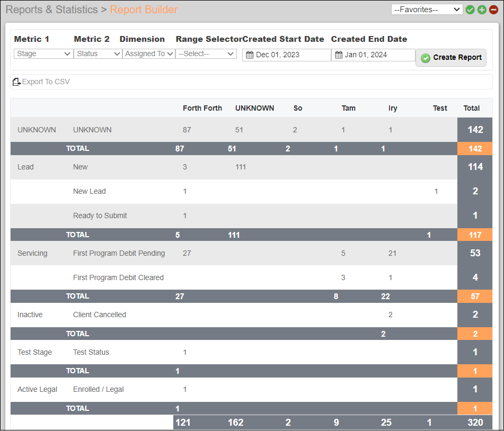Viewport: 504px width, 431px height.
Task: Click the Jan 01, 2024 end date field
Action: (x=373, y=55)
